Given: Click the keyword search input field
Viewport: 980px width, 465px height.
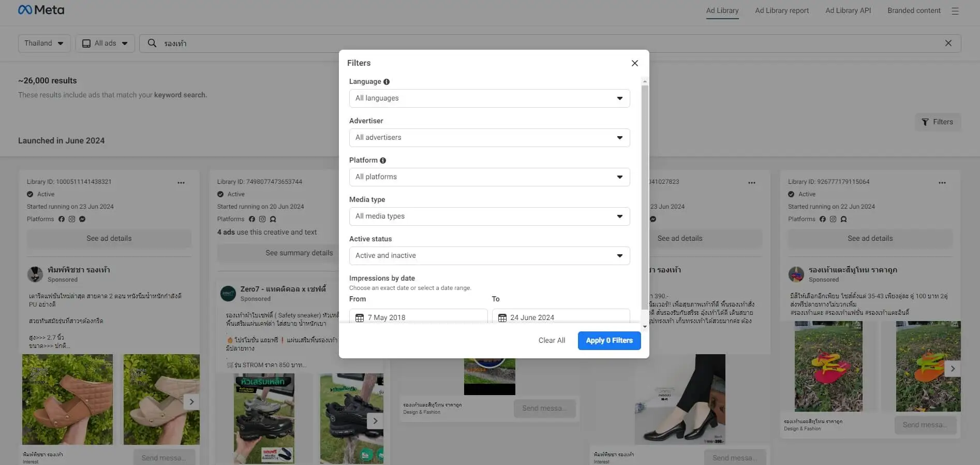Looking at the screenshot, I should (x=550, y=43).
